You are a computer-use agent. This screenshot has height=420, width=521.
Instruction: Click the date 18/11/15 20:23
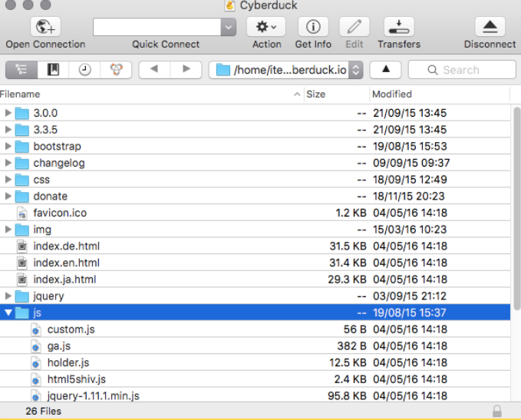(x=408, y=197)
